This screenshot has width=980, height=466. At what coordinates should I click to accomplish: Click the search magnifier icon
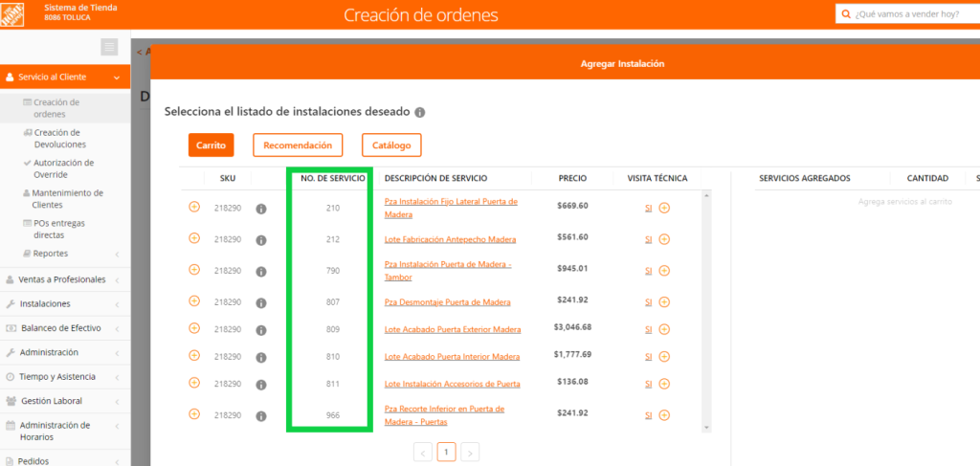point(846,13)
